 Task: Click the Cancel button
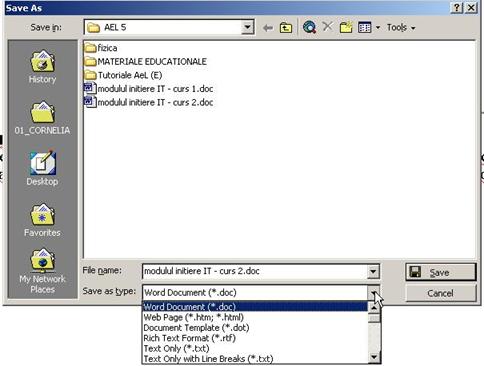(441, 293)
